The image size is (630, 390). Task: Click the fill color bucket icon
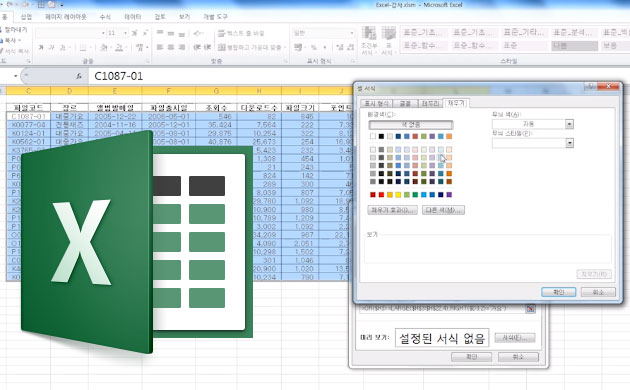pos(104,47)
